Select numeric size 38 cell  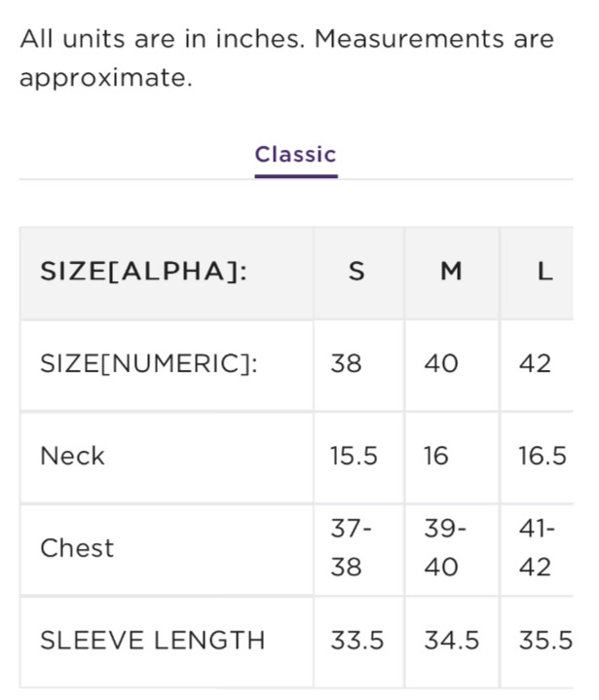pyautogui.click(x=346, y=364)
